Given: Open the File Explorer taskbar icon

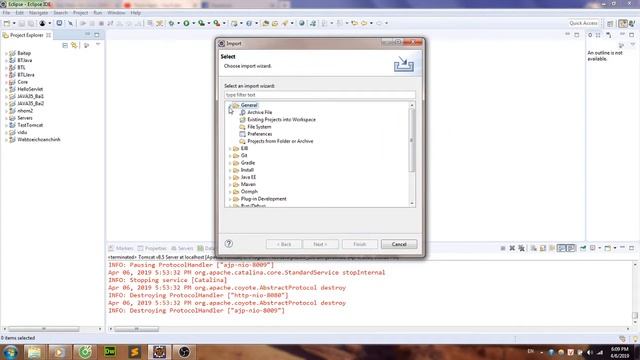Looking at the screenshot, I should tap(34, 351).
